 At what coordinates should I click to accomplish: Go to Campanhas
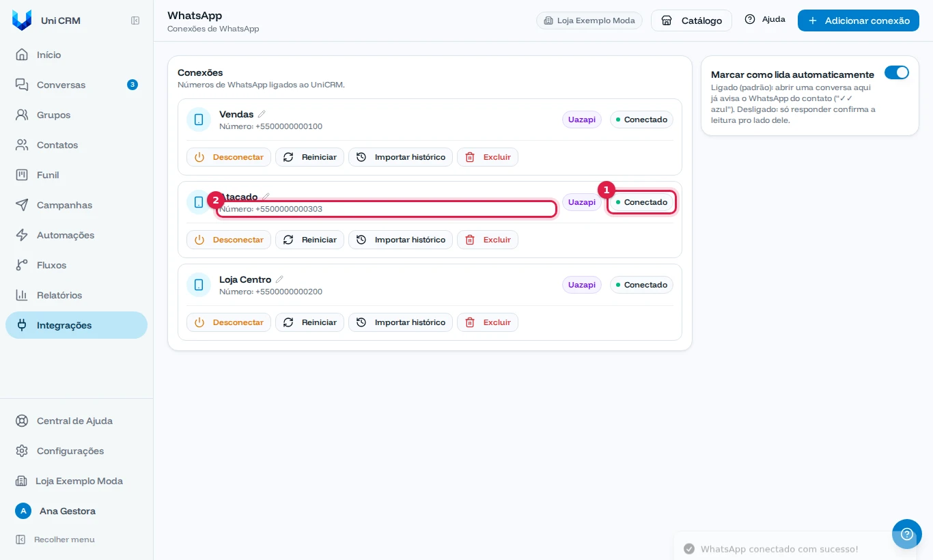coord(76,205)
